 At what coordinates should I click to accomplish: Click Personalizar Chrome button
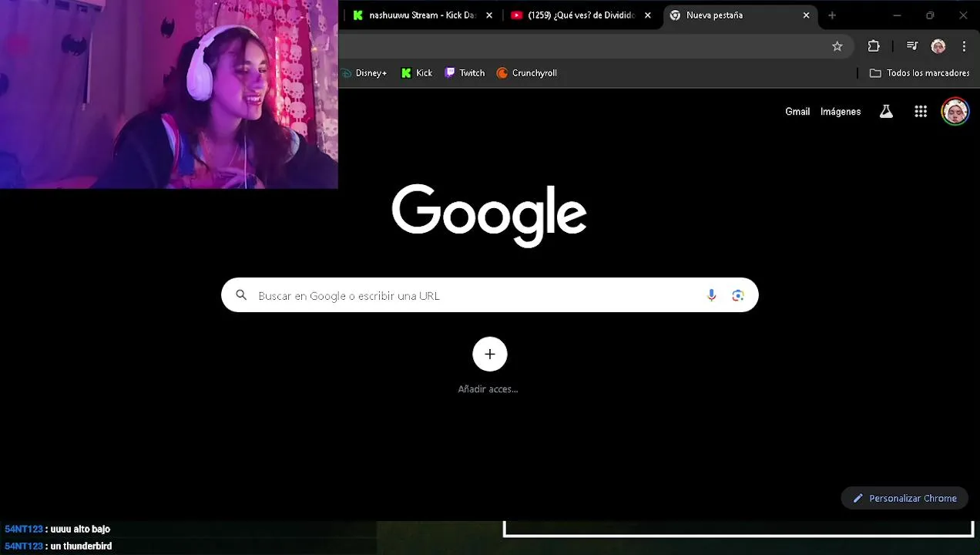904,498
